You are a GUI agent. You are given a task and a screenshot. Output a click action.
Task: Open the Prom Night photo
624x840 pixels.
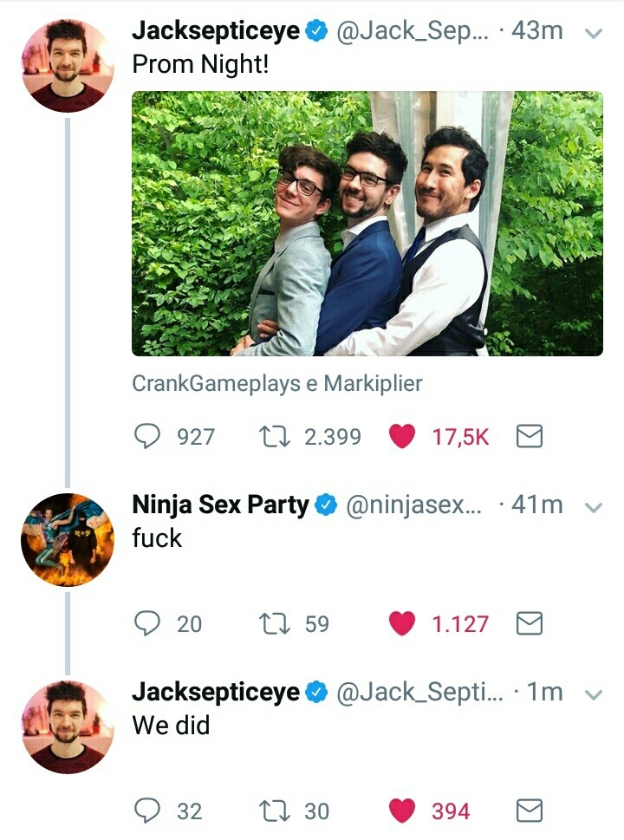pos(367,224)
